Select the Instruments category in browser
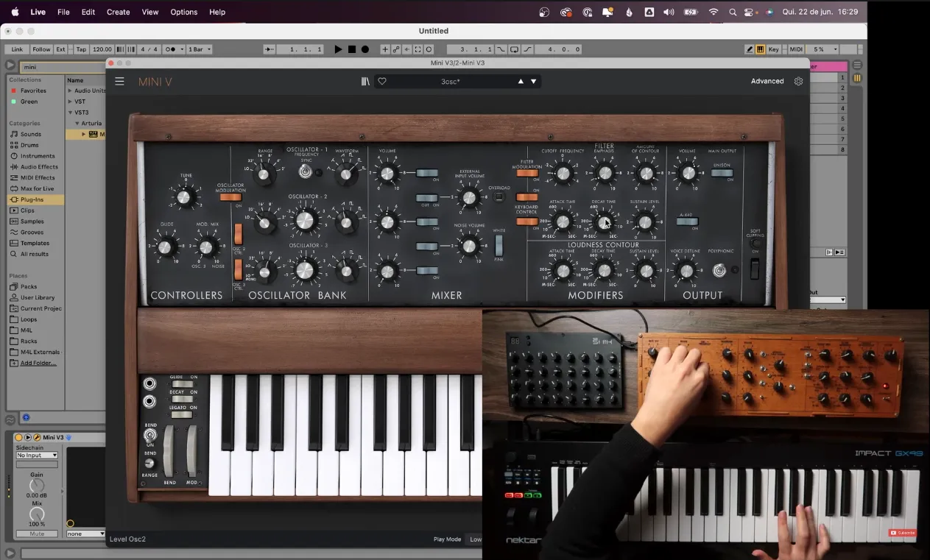The image size is (930, 560). [x=37, y=156]
